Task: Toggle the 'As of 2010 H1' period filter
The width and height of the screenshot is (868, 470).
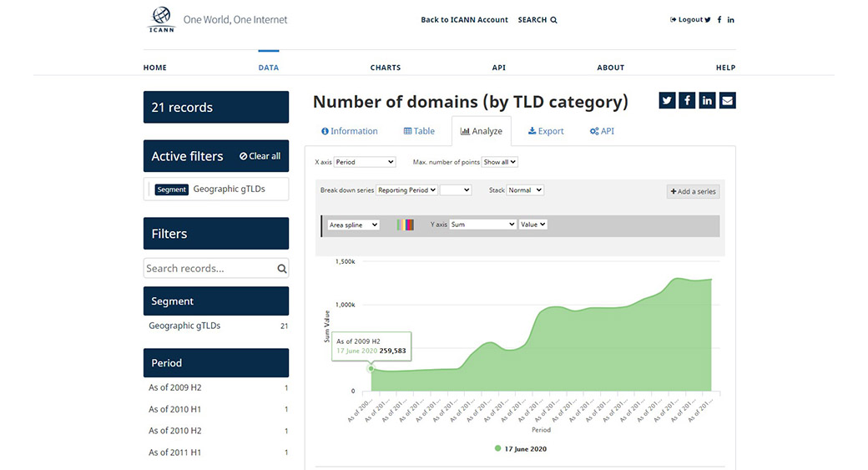Action: (x=175, y=409)
